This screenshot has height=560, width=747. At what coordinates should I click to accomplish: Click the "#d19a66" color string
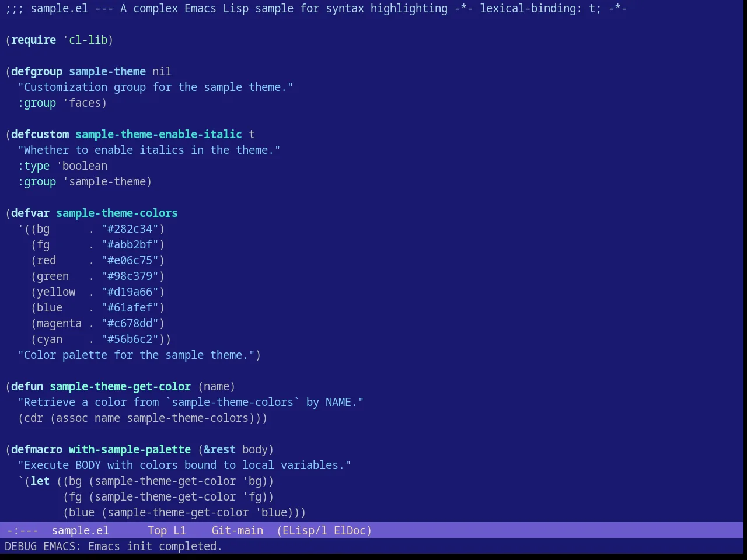click(x=130, y=292)
